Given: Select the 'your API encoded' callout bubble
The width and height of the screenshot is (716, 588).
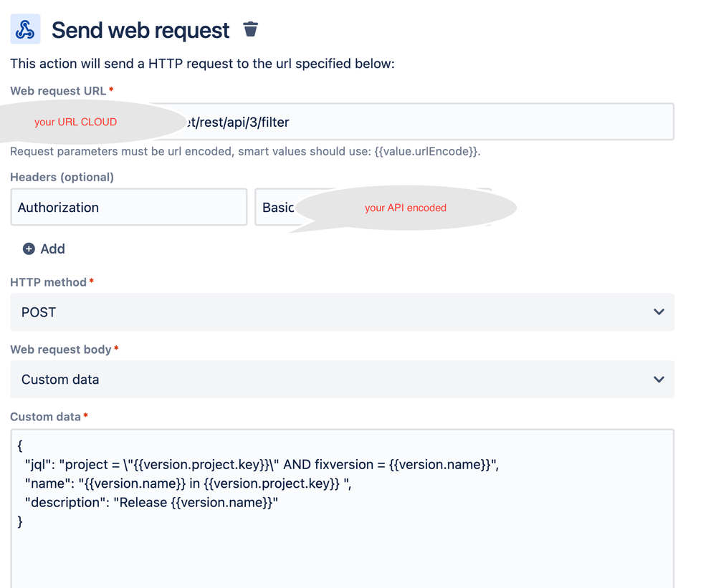Looking at the screenshot, I should pyautogui.click(x=406, y=208).
